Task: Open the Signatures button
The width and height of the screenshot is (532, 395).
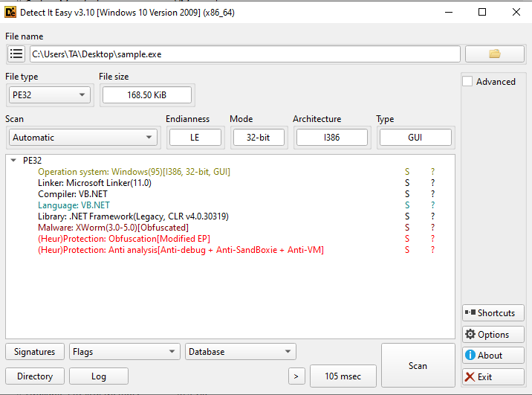Action: [x=34, y=352]
